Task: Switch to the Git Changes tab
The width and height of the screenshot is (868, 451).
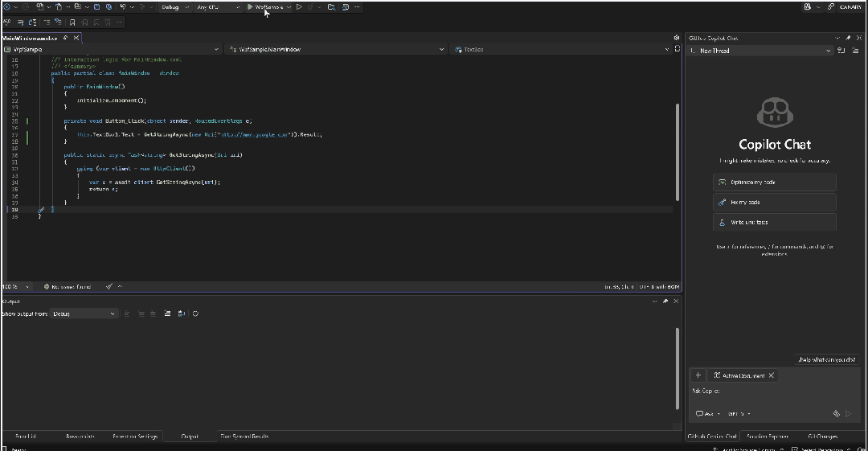Action: [822, 437]
